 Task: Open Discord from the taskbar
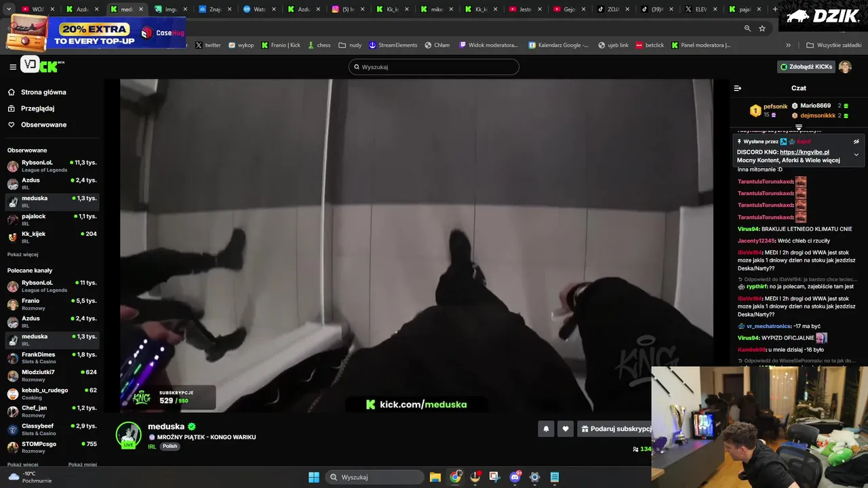coord(515,477)
